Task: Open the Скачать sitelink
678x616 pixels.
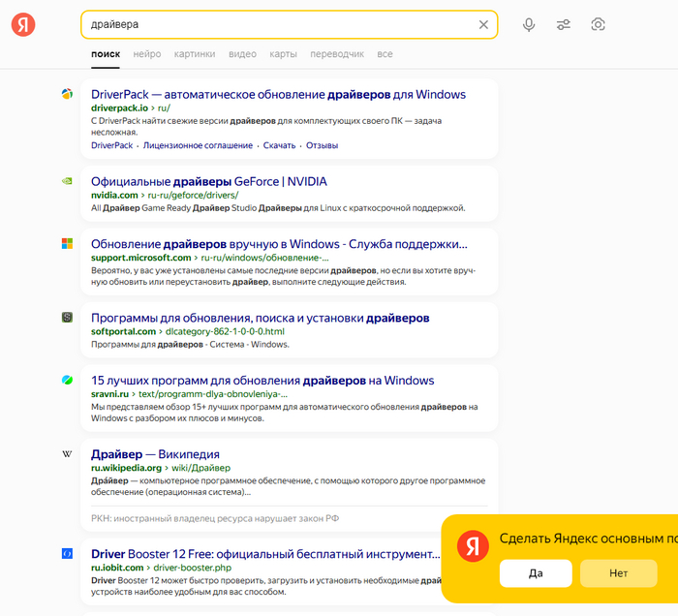Action: tap(279, 145)
